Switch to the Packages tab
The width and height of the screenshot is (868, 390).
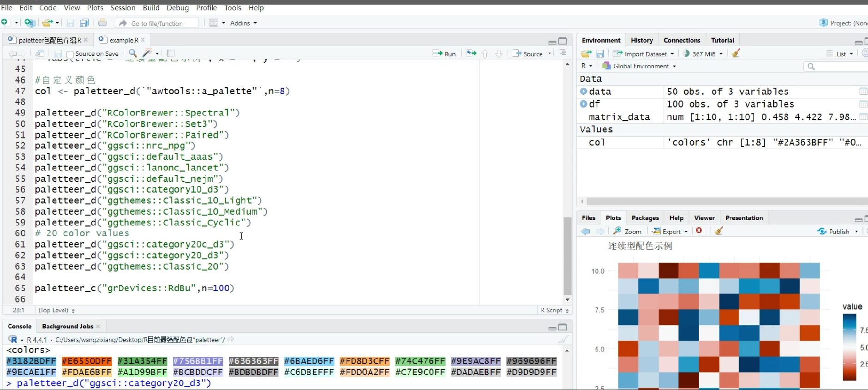[645, 218]
